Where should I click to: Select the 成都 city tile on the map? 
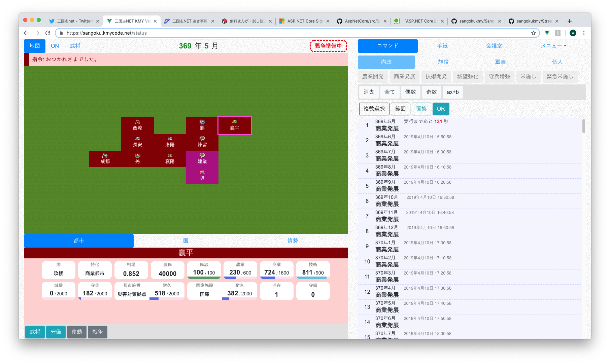tap(105, 159)
